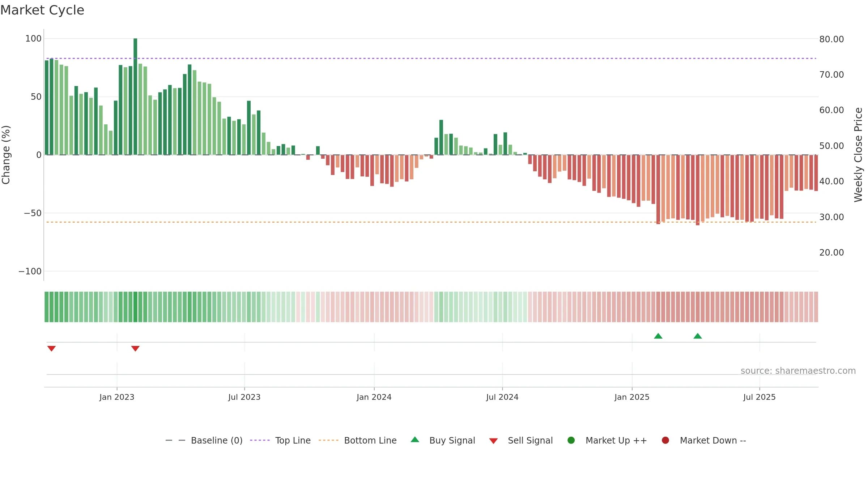Click the Market Down -- red circle icon
The height and width of the screenshot is (488, 868).
pyautogui.click(x=665, y=440)
